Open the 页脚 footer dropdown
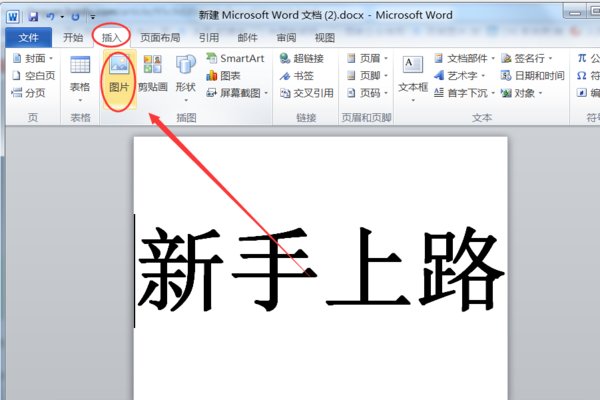Viewport: 600px width, 400px height. (367, 76)
